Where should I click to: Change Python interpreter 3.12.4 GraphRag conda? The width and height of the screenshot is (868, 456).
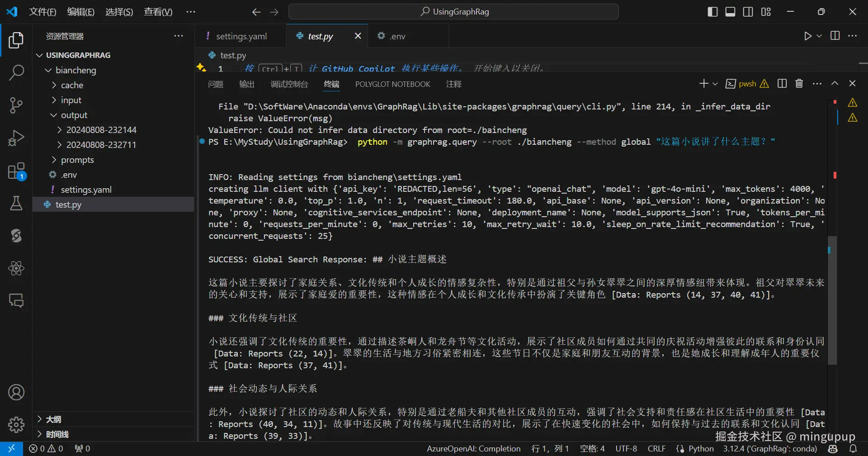pos(770,449)
